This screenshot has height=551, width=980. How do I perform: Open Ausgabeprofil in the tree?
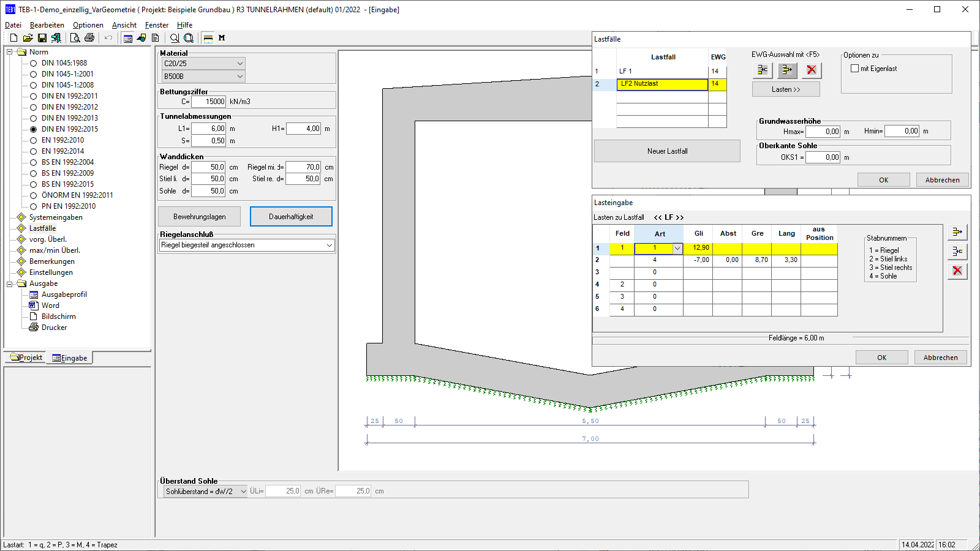point(64,294)
